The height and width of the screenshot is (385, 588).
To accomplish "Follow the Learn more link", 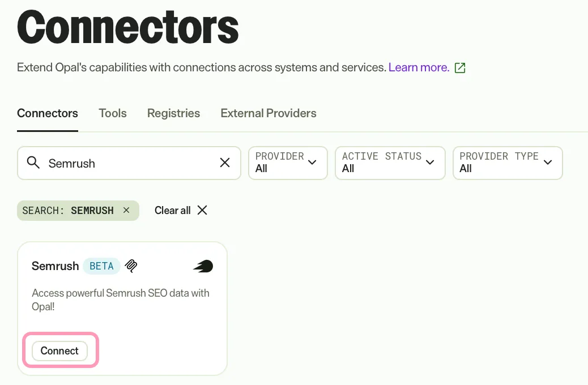I will tap(419, 67).
